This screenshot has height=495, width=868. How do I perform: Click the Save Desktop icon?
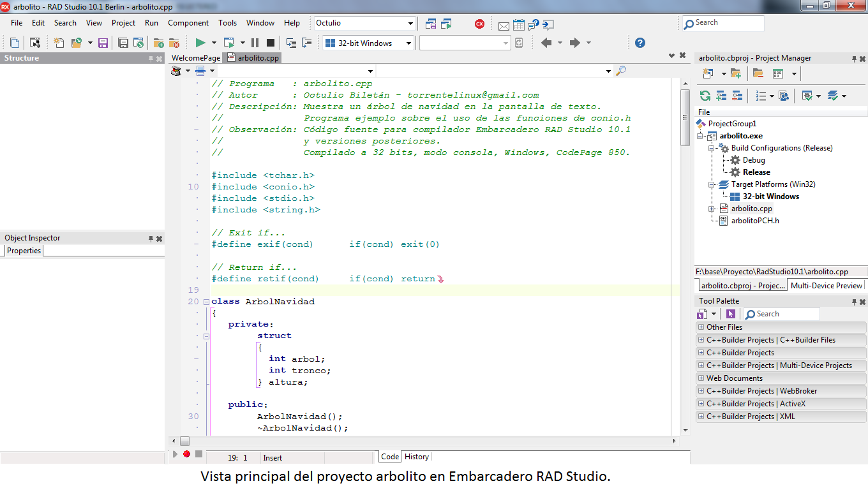431,24
